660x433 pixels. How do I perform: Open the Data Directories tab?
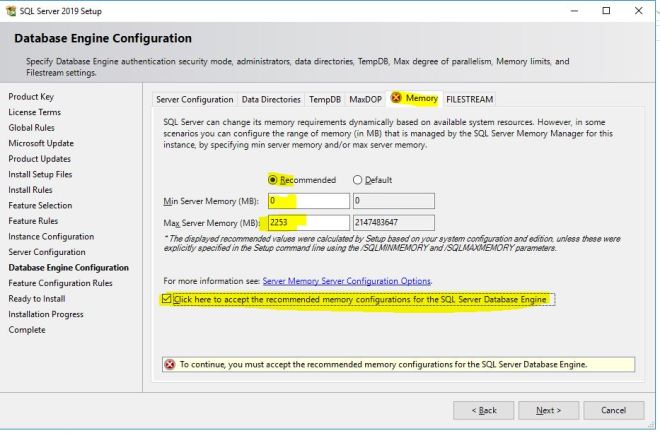click(x=271, y=99)
